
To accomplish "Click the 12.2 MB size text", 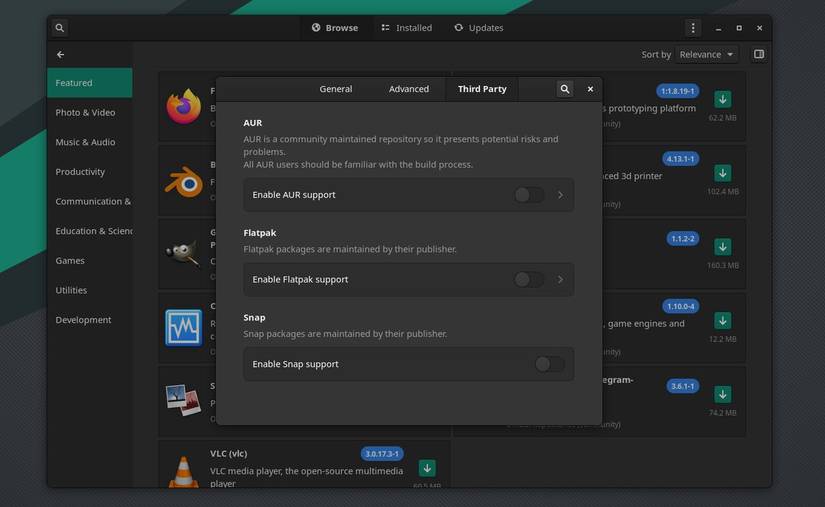I will tap(722, 339).
